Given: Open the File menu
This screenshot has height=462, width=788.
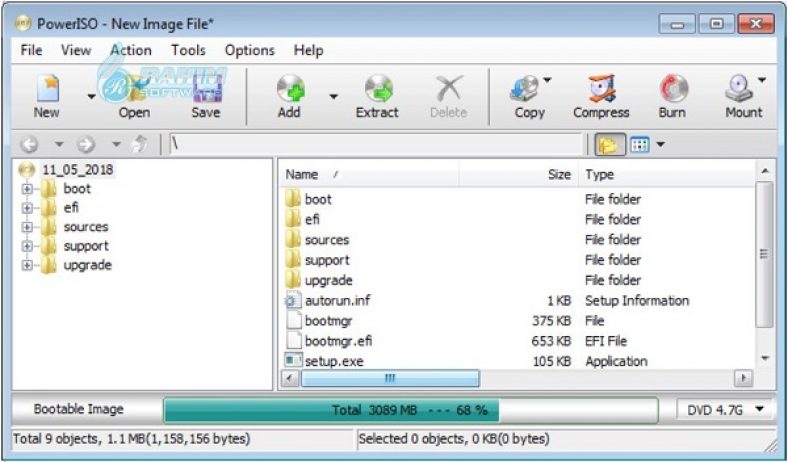Looking at the screenshot, I should tap(31, 50).
